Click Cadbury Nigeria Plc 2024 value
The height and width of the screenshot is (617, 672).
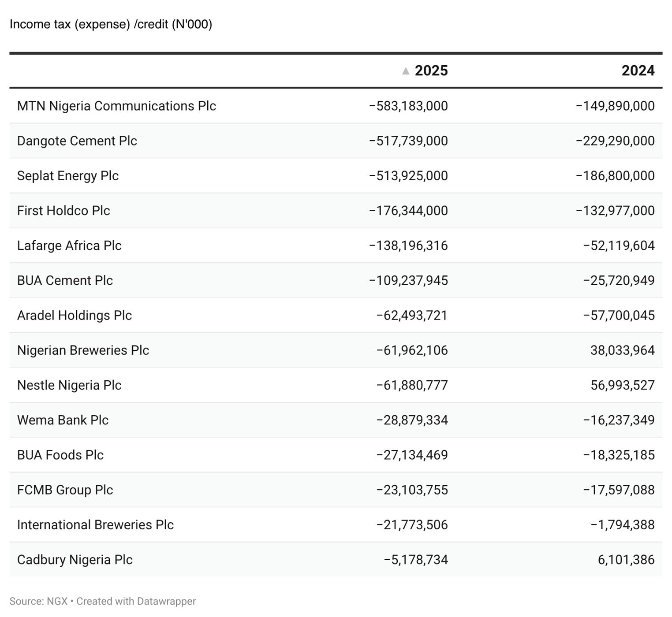point(626,560)
